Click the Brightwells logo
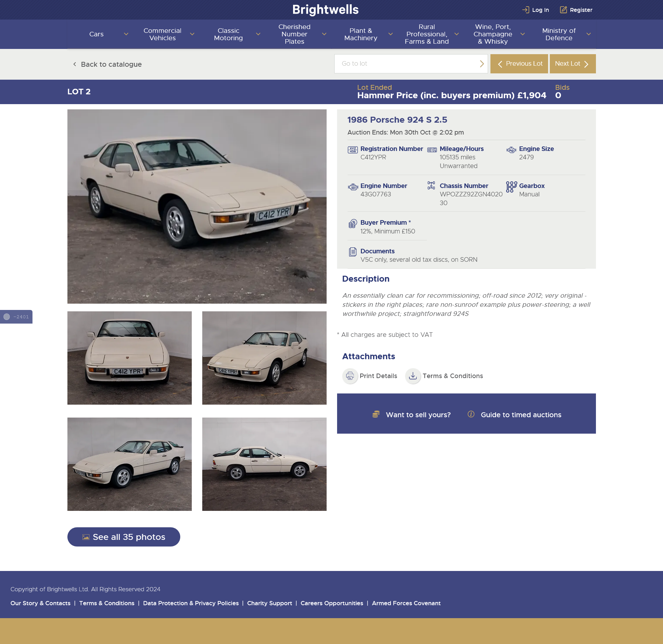This screenshot has width=663, height=644. (x=326, y=9)
